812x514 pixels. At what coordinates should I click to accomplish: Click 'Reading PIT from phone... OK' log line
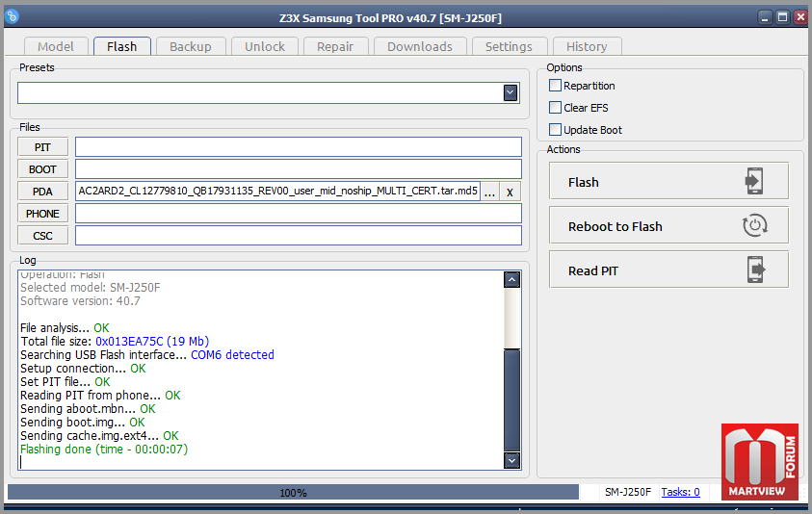[100, 396]
